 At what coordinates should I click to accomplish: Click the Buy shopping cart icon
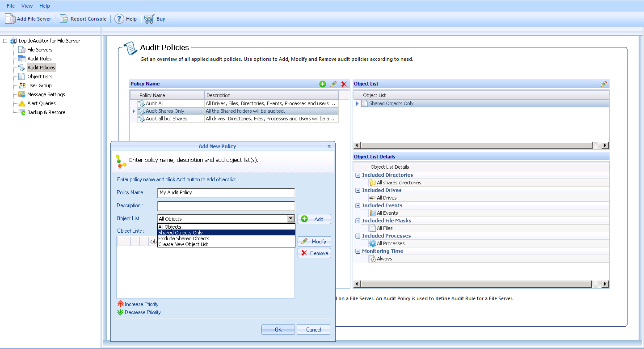[149, 19]
